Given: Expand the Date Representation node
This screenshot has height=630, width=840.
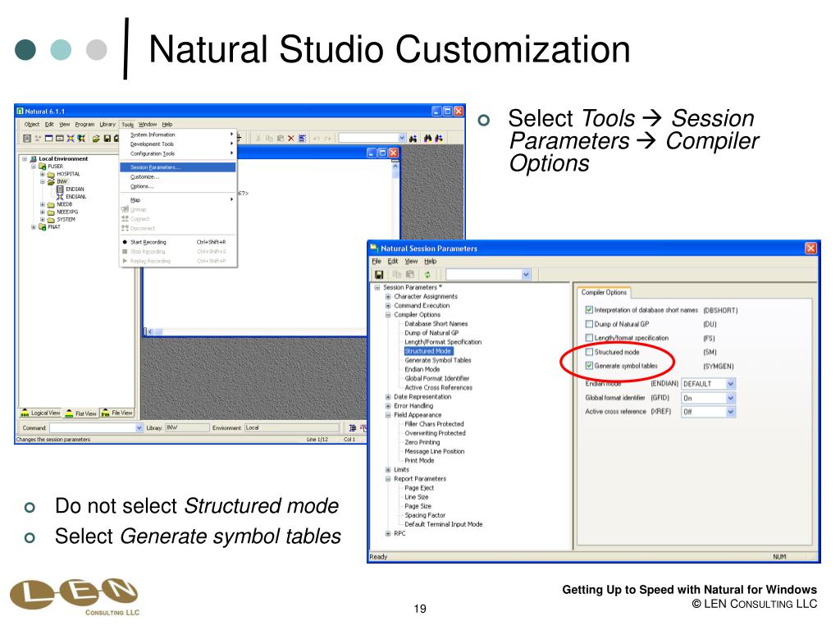Looking at the screenshot, I should pos(388,397).
